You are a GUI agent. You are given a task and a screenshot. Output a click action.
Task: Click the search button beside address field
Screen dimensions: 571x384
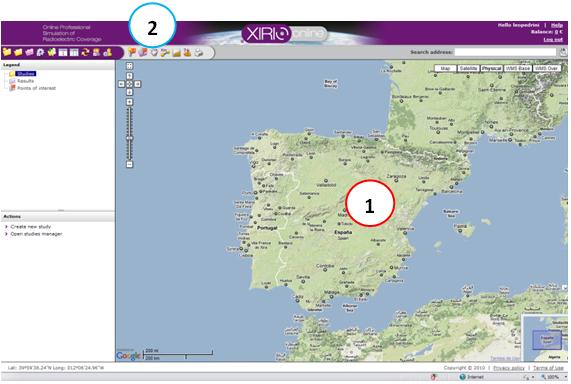click(563, 52)
